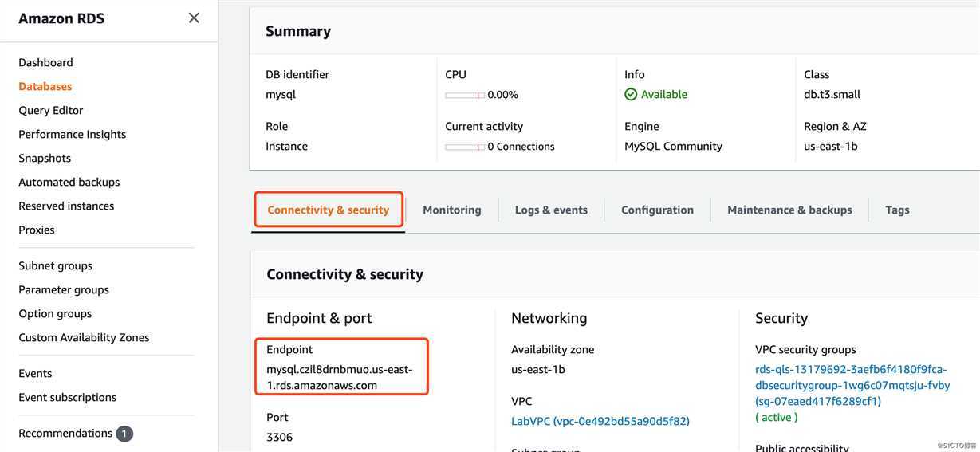The width and height of the screenshot is (980, 452).
Task: Open Query Editor
Action: (x=51, y=110)
